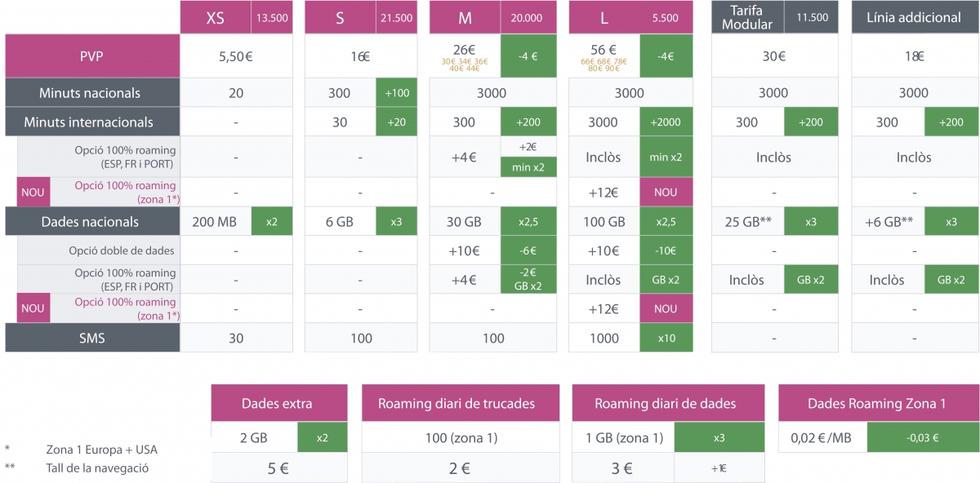Click the green -10€ discount badge
This screenshot has height=483, width=980.
click(666, 251)
